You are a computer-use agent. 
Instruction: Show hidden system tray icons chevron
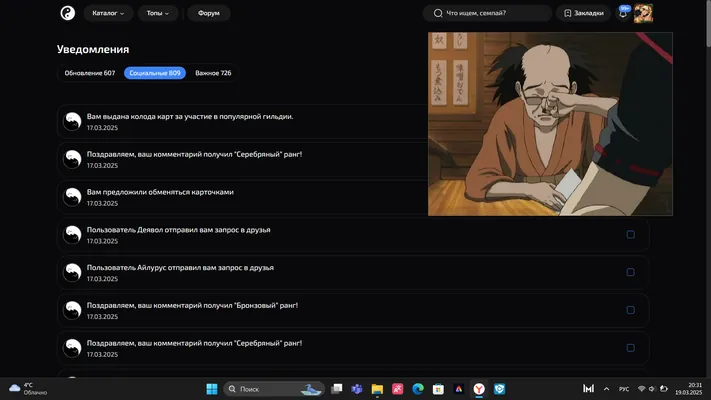[606, 389]
